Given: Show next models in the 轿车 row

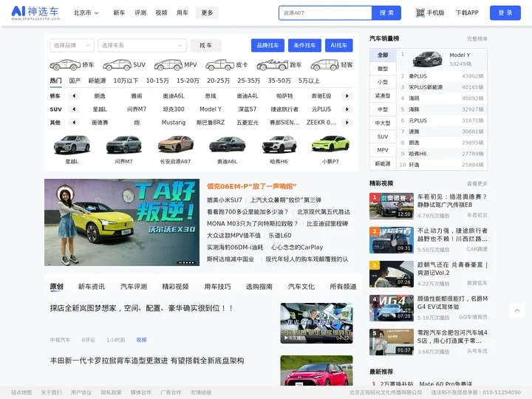Looking at the screenshot, I should (347, 96).
